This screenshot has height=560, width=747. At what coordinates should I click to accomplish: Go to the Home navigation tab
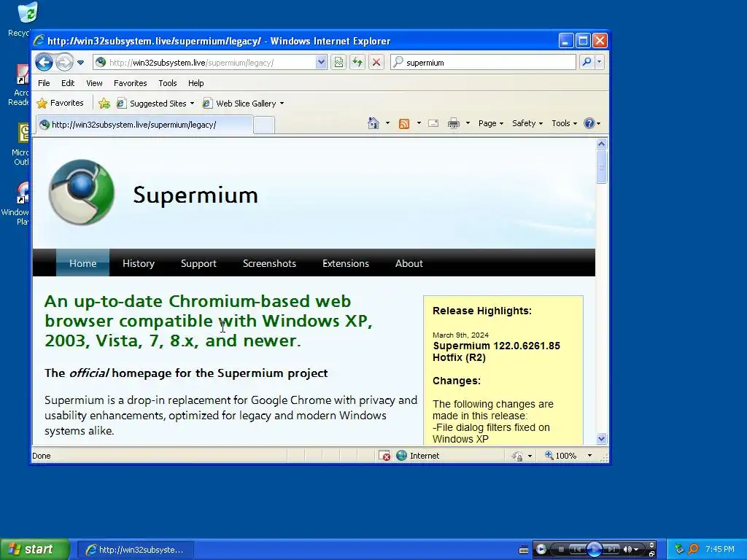83,263
